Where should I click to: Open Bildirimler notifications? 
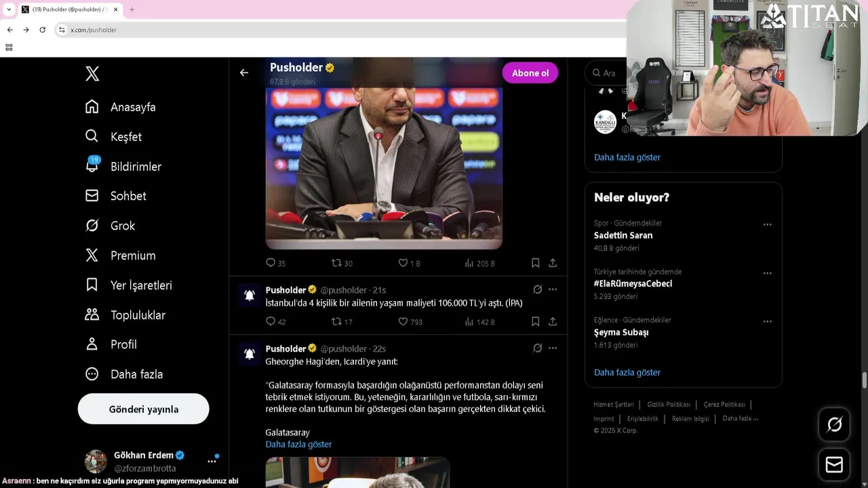click(123, 167)
